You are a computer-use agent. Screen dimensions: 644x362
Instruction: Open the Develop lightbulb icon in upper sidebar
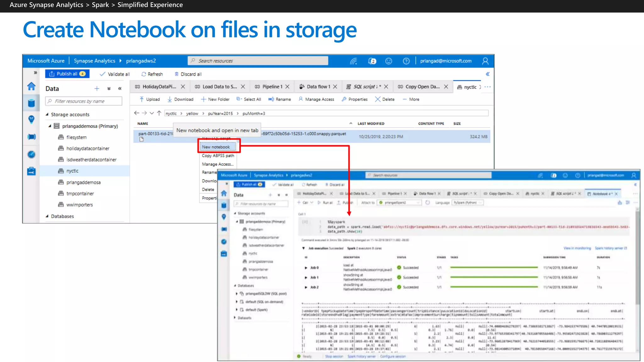pos(31,119)
